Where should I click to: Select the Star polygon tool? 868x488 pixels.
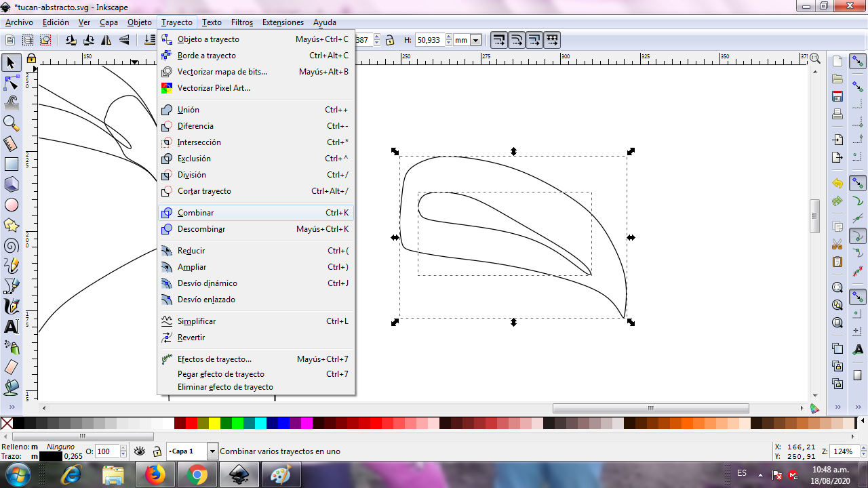[x=11, y=225]
